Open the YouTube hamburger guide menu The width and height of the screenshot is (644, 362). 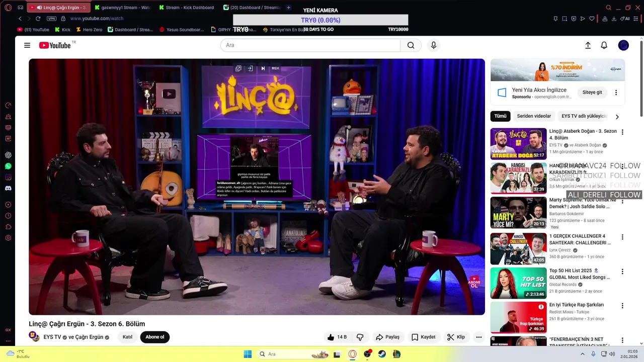pos(27,45)
